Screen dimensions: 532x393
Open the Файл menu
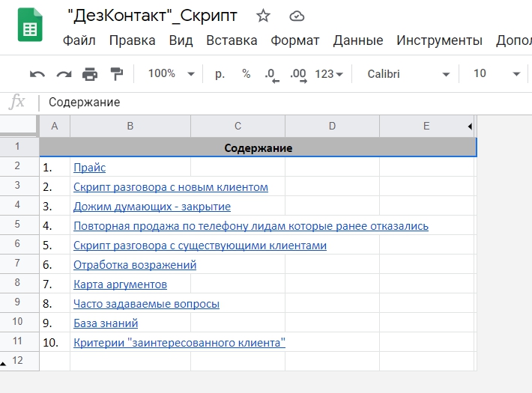tap(79, 40)
